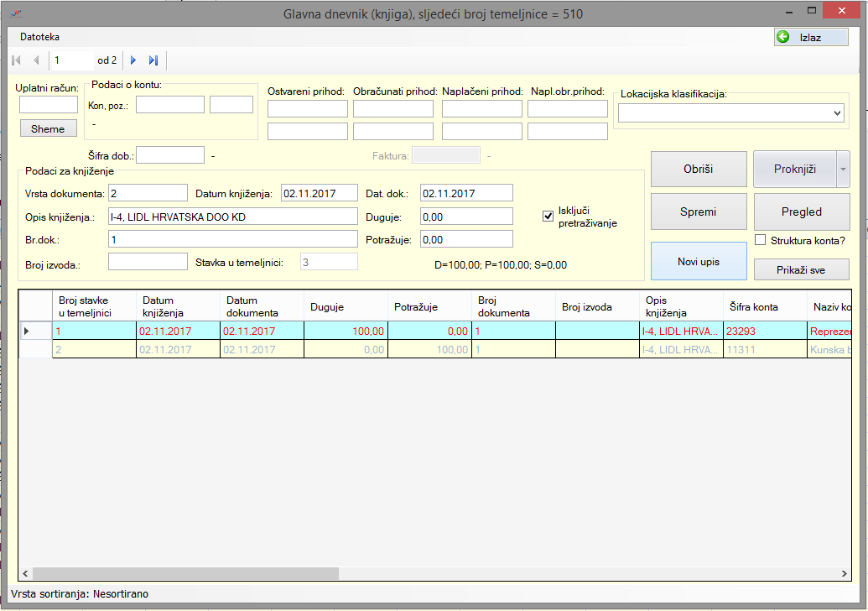Go to first record navigation arrow

(16, 60)
